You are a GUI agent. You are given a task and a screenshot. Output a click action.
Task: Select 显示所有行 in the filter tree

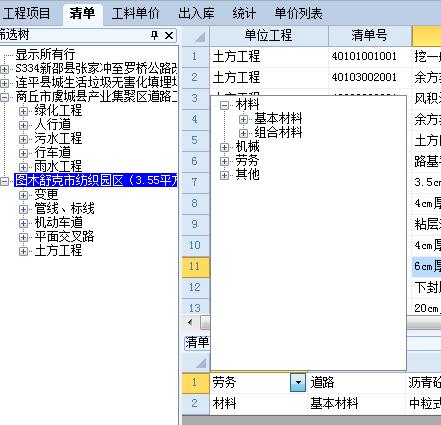45,54
